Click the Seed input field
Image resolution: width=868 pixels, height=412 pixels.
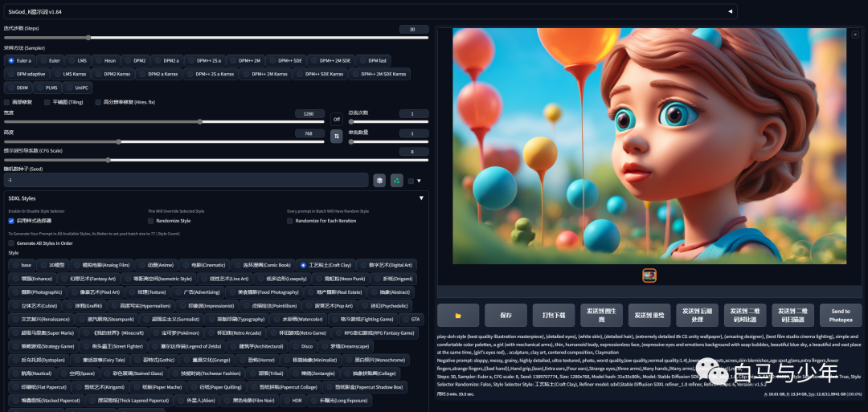click(185, 181)
